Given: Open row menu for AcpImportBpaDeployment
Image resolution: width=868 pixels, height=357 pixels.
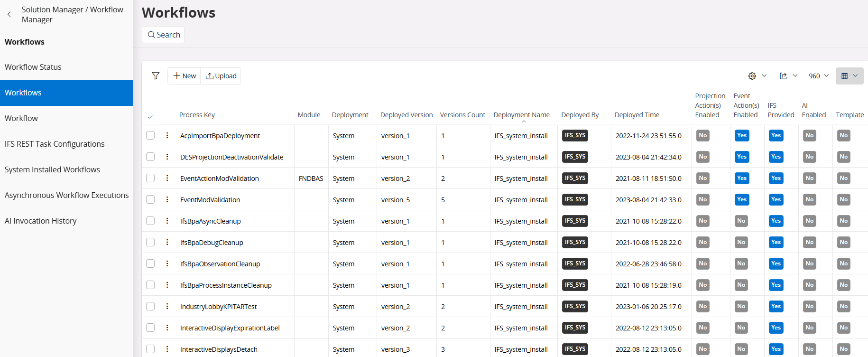Looking at the screenshot, I should [x=167, y=135].
